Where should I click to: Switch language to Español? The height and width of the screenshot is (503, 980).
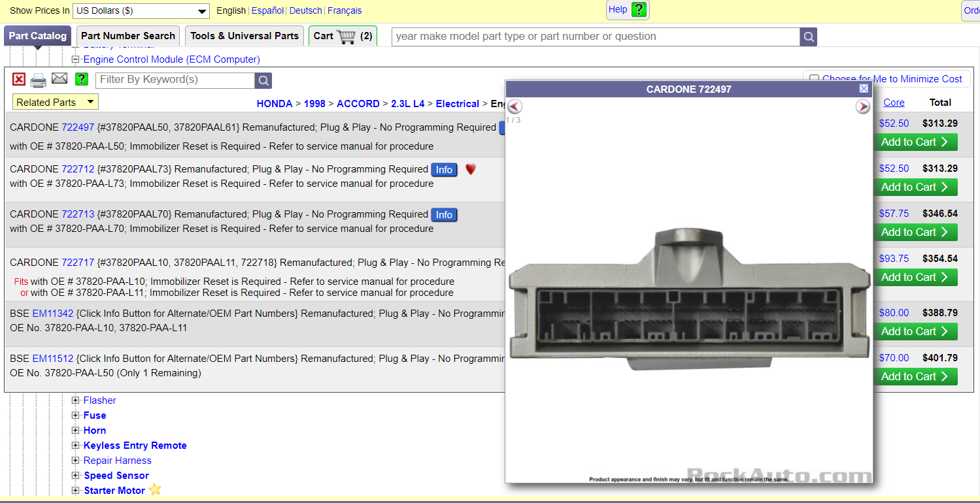[x=268, y=10]
